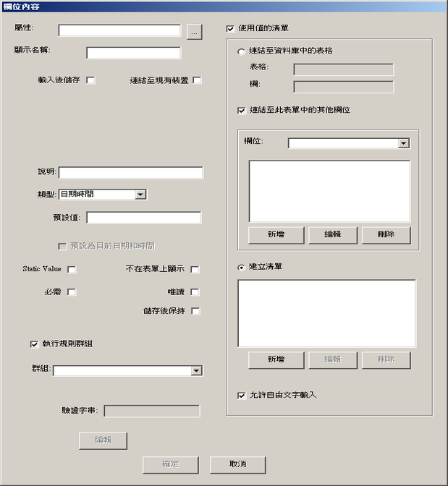This screenshot has height=486, width=448.
Task: Click the ellipsis browse button next to 屬性
Action: tap(194, 32)
